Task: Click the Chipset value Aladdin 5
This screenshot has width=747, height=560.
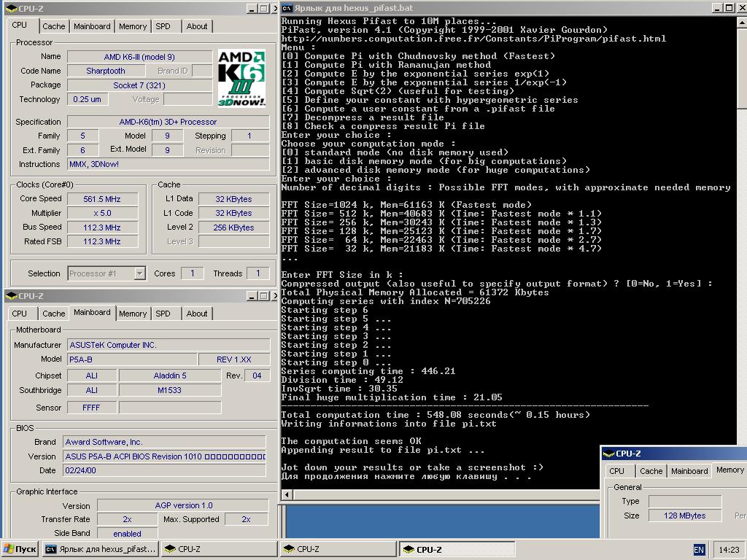Action: (x=170, y=376)
